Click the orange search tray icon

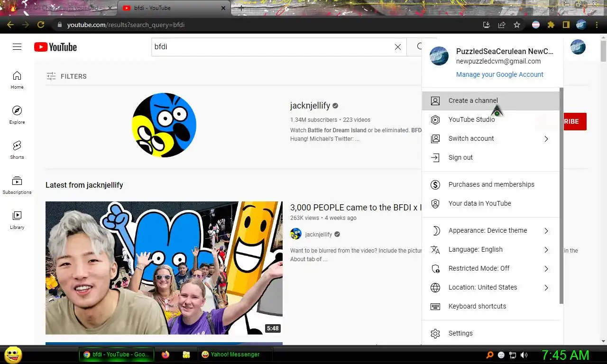pos(490,355)
